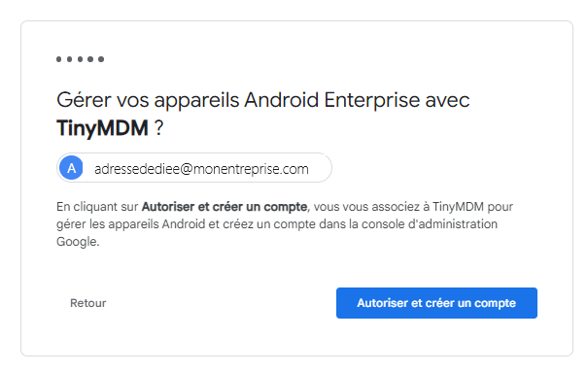Click the Autoriser et créer un compte button
Screen dimensions: 588x372
click(436, 303)
